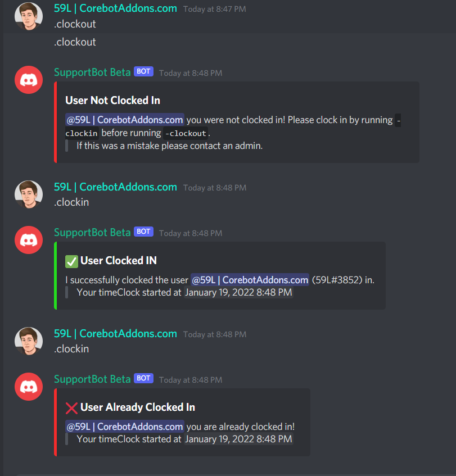Click the BOT badge on first SupportBot message

(143, 71)
